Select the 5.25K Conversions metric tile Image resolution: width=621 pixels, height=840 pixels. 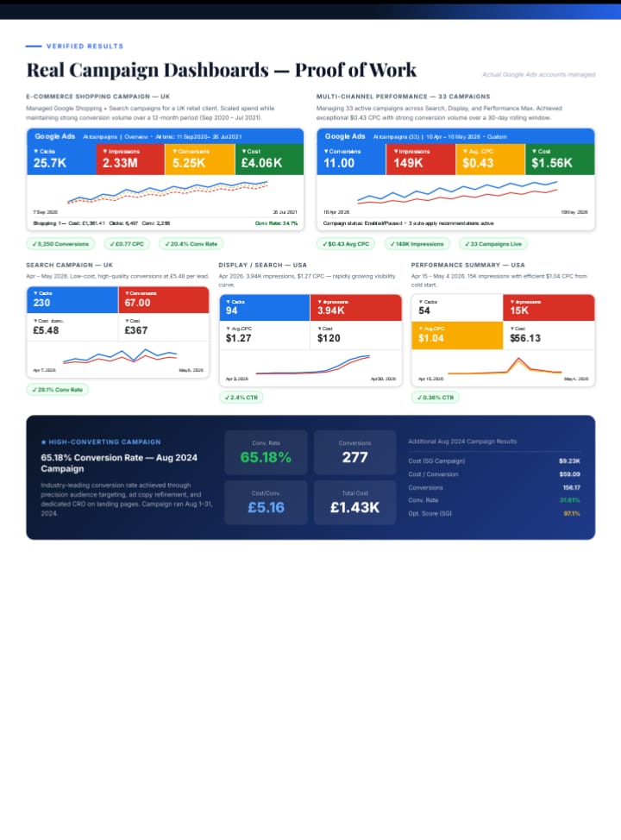(x=200, y=159)
